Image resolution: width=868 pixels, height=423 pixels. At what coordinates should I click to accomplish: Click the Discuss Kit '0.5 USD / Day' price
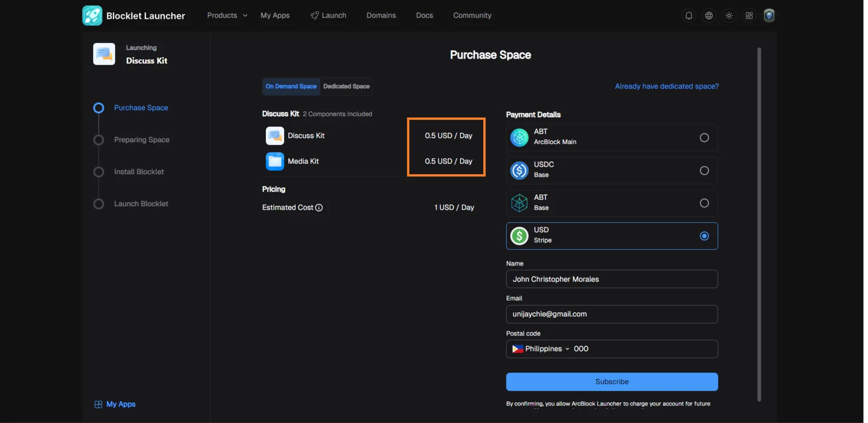coord(449,136)
